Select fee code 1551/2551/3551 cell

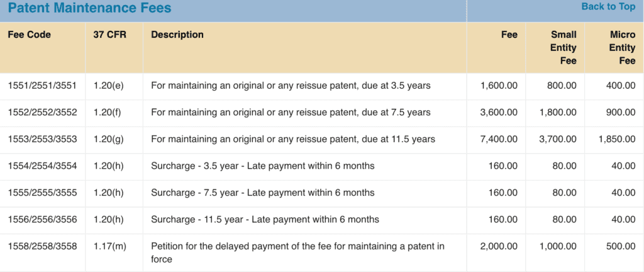coord(42,86)
